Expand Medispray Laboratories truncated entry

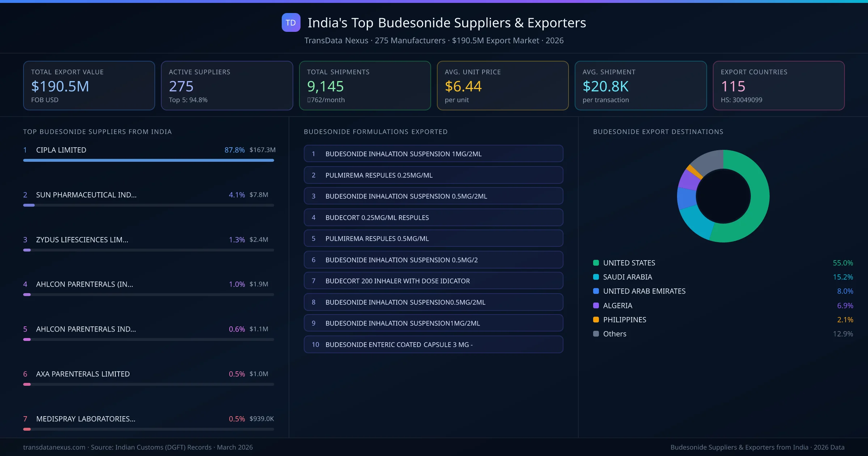point(85,419)
